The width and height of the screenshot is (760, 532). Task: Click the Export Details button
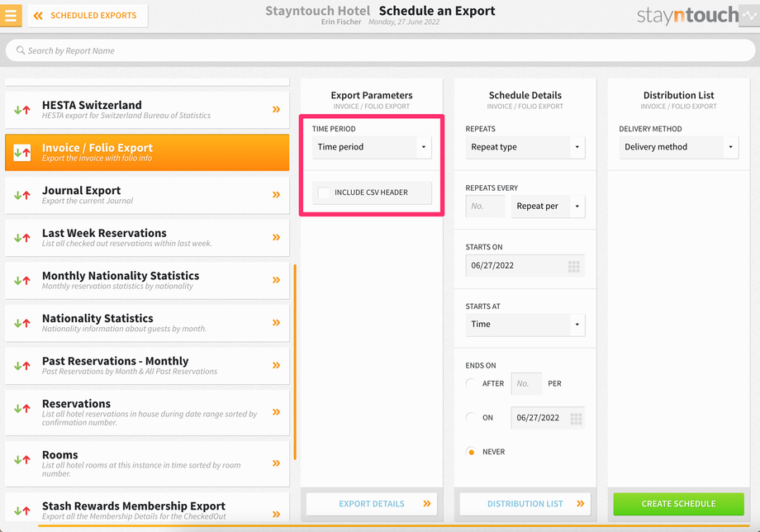pyautogui.click(x=372, y=504)
